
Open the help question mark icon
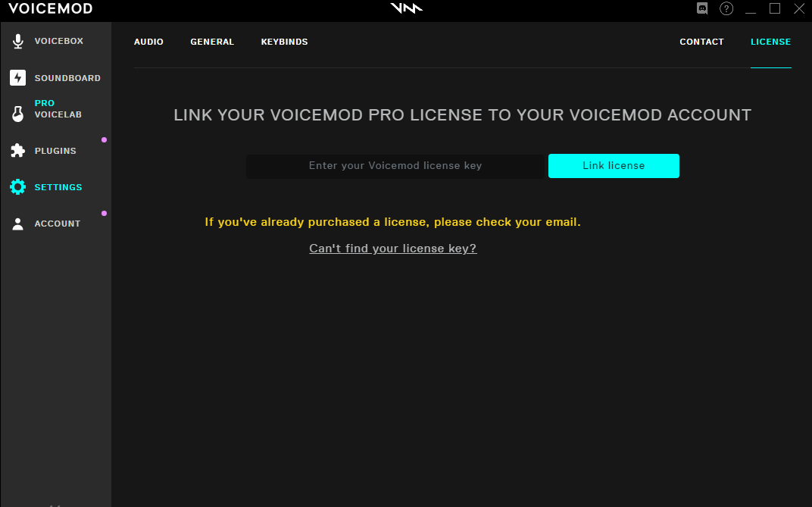click(726, 9)
